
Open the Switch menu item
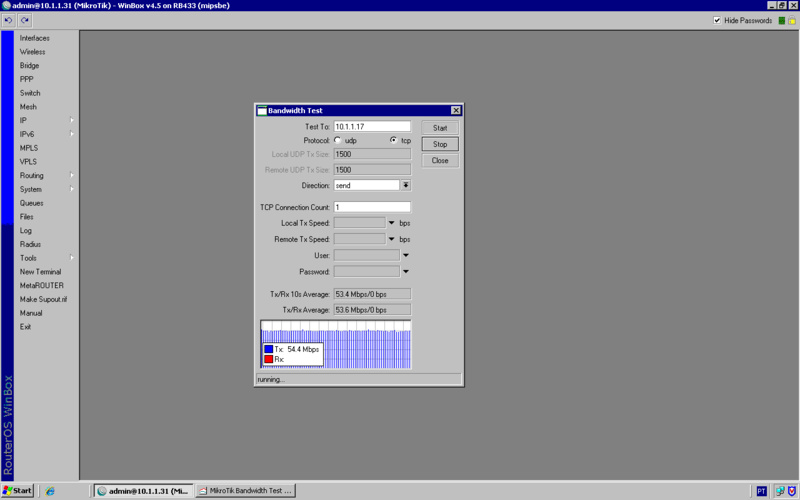30,93
